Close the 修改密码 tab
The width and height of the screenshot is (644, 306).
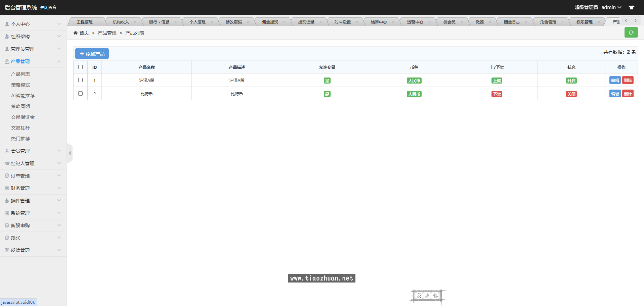(248, 22)
